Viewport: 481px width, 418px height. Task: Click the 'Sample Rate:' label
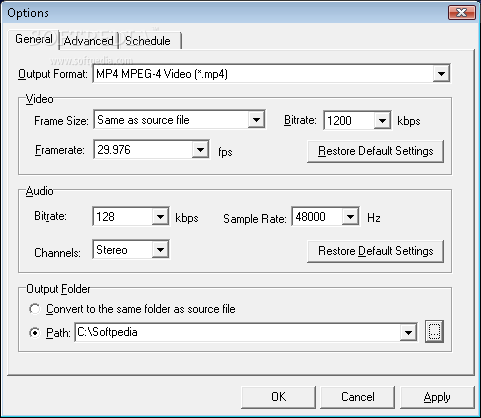[x=255, y=219]
